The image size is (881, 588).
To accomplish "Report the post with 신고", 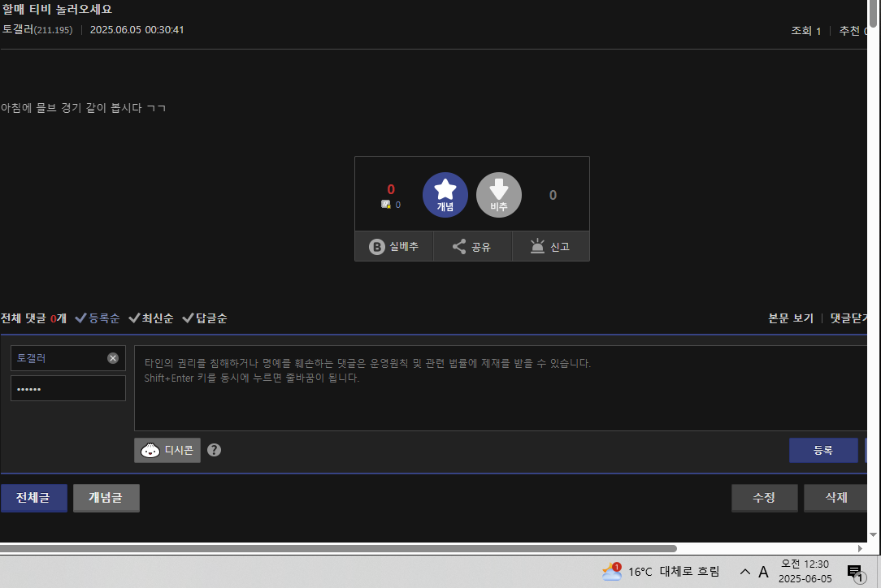I will [550, 247].
